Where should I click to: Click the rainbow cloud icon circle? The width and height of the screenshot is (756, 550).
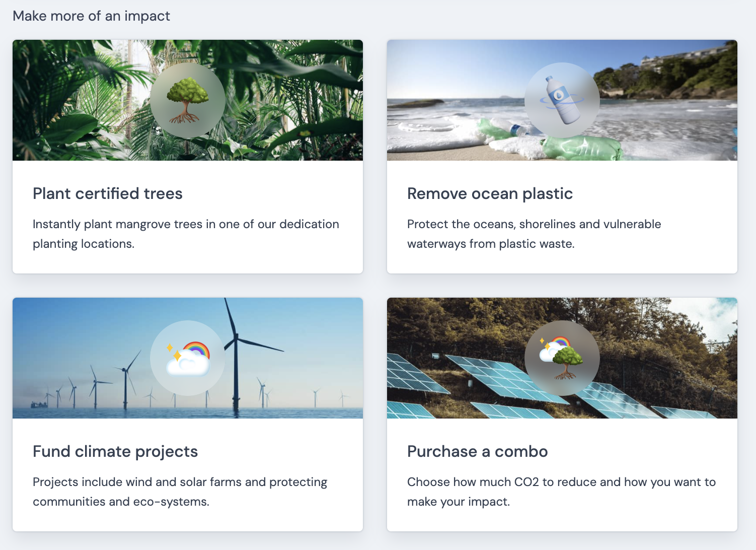coord(188,358)
